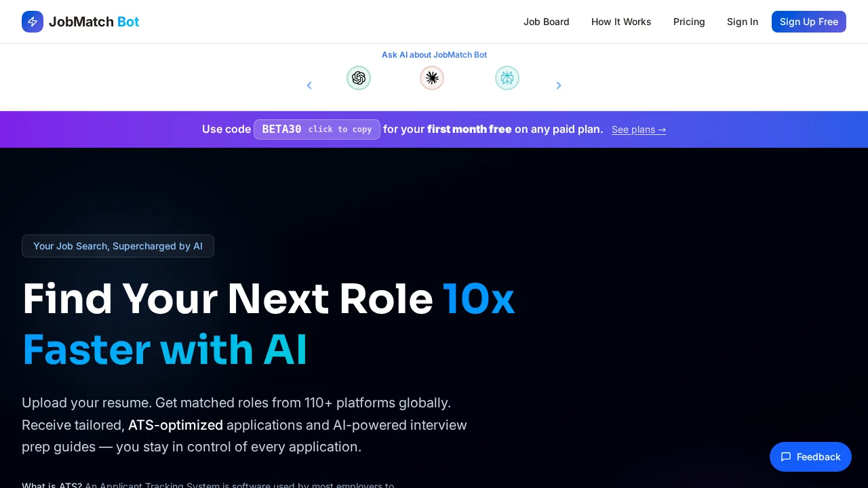Click the left carousel navigation arrow
Viewport: 868px width, 488px height.
pos(309,85)
